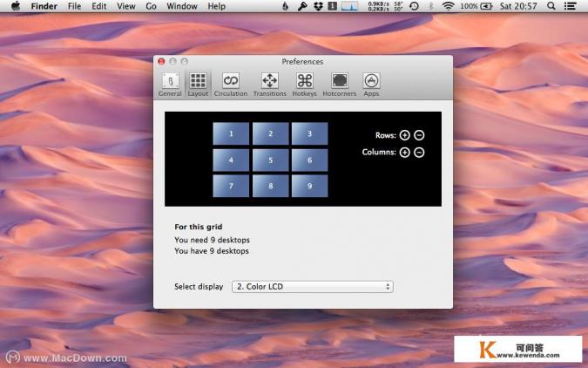Select desktop 8 in the grid
Screen dimensions: 588x368
[x=270, y=186]
